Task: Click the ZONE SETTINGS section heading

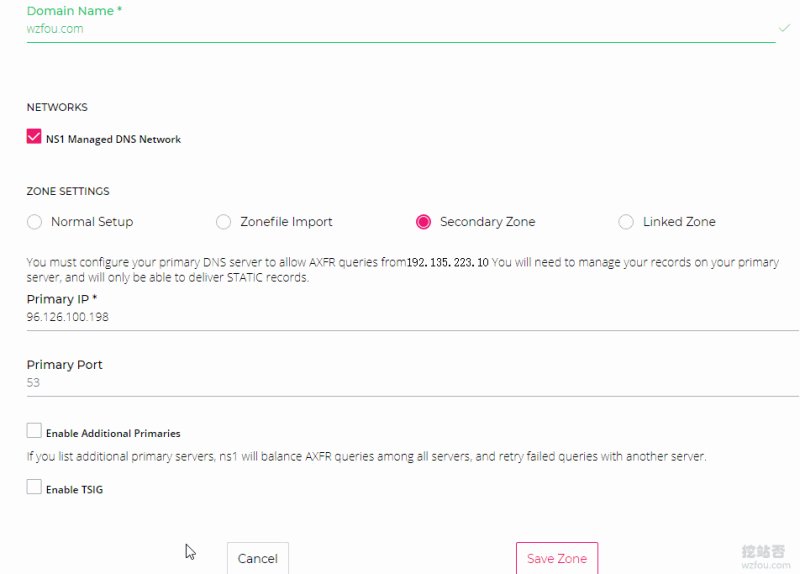Action: pyautogui.click(x=68, y=191)
